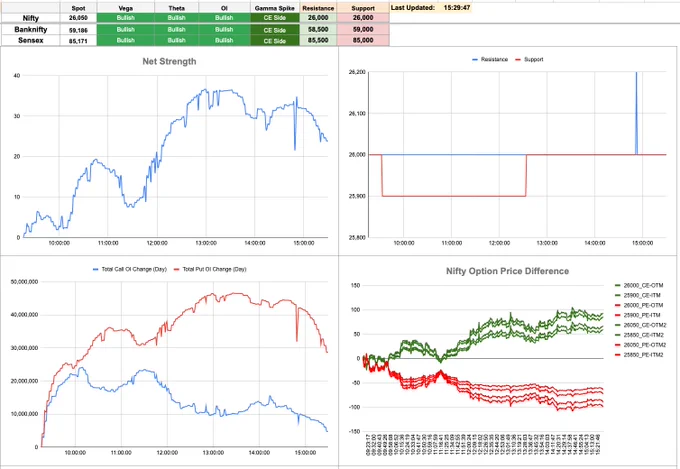Select Sensex's OI Bullish cell
Screen dimensions: 680x469
tap(224, 40)
